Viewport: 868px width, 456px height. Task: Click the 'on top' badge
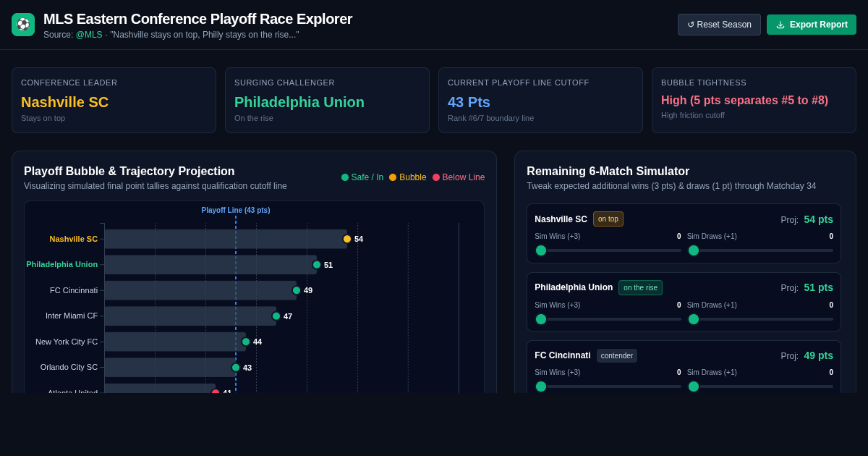coord(608,219)
